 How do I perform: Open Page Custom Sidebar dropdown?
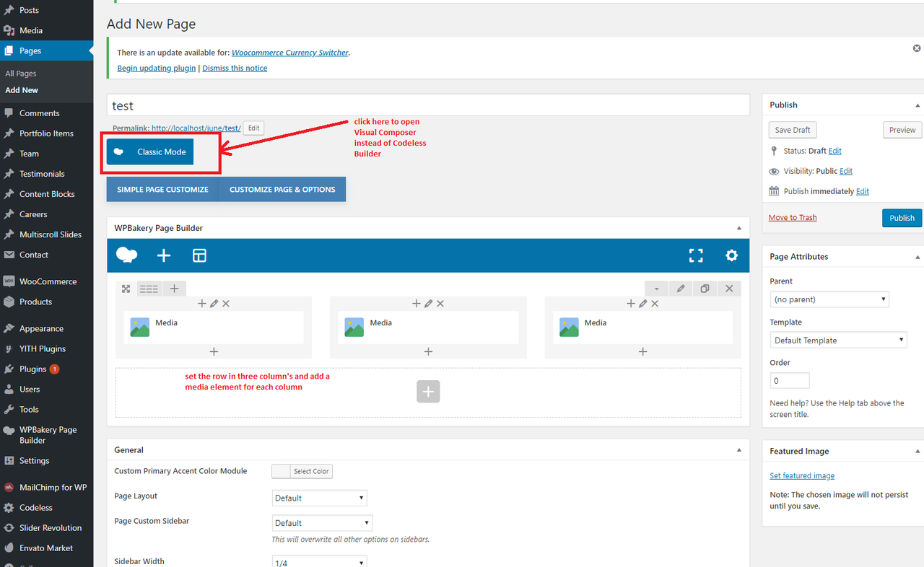[x=322, y=523]
